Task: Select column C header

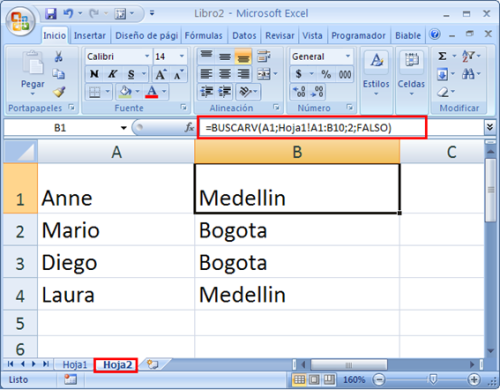Action: (x=442, y=152)
